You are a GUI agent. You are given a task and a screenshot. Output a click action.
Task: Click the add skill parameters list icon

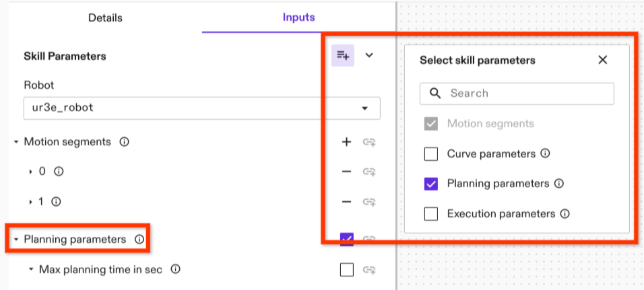click(x=343, y=55)
